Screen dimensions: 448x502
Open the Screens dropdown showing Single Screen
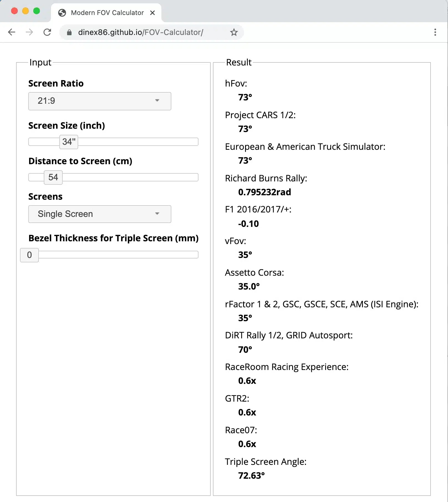click(x=100, y=214)
